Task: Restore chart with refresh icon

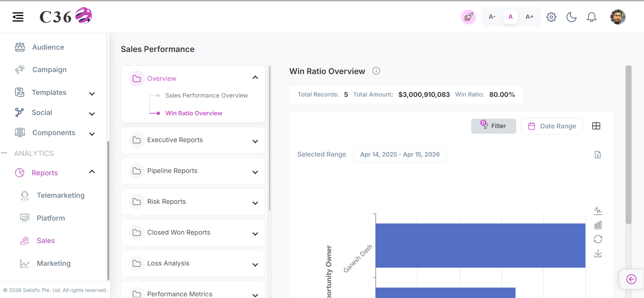Action: click(598, 239)
